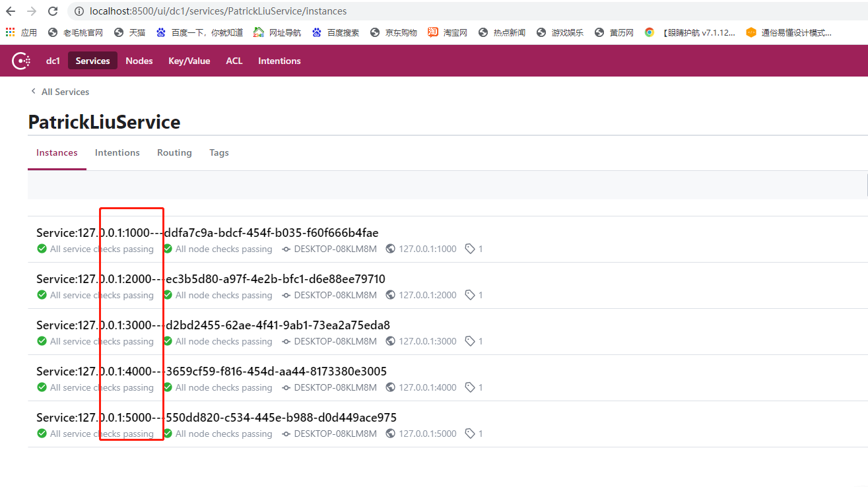
Task: Open the ACL navigation item
Action: [234, 61]
